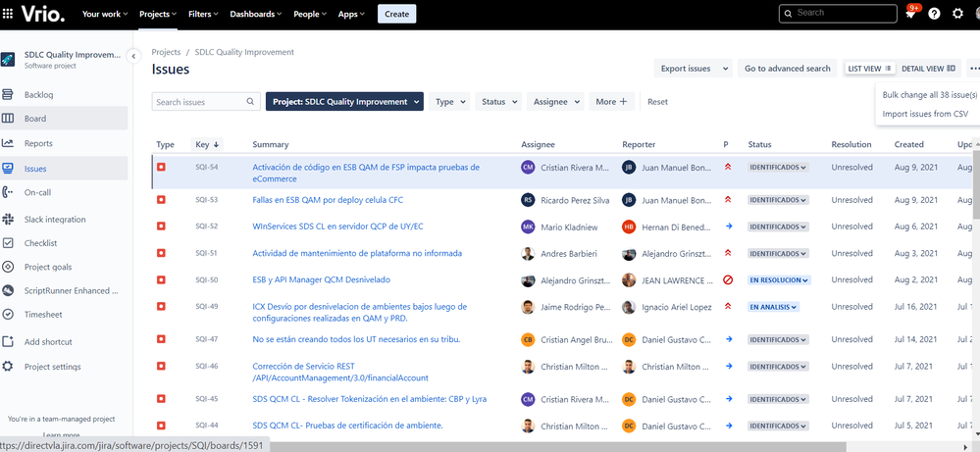Click the More + filter button
The image size is (980, 452).
pyautogui.click(x=612, y=102)
